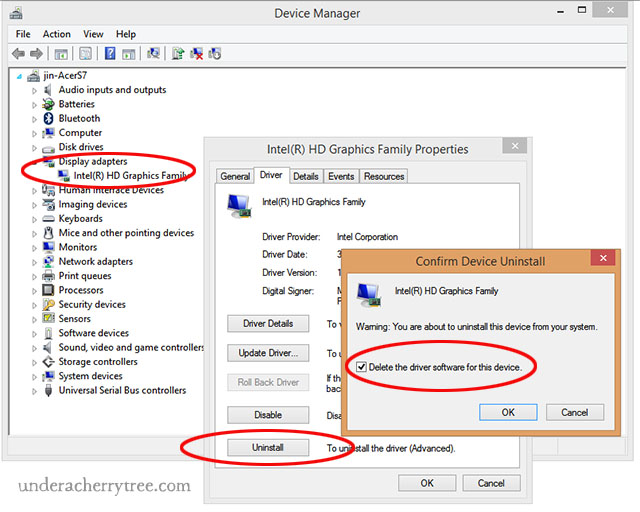Click the Audio inputs and outputs speaker icon
Viewport: 640px width, 512px height.
point(48,90)
